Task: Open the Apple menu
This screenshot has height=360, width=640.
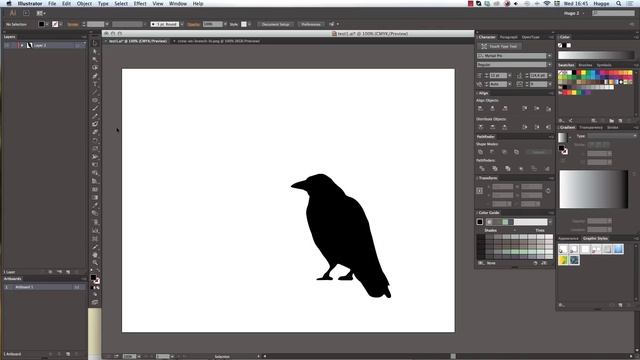Action: [x=9, y=4]
